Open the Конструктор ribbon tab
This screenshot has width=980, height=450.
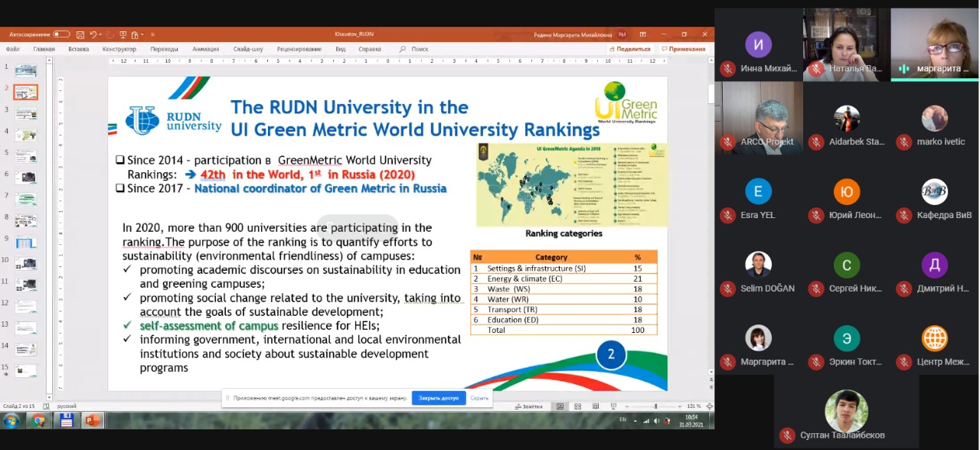click(x=119, y=49)
